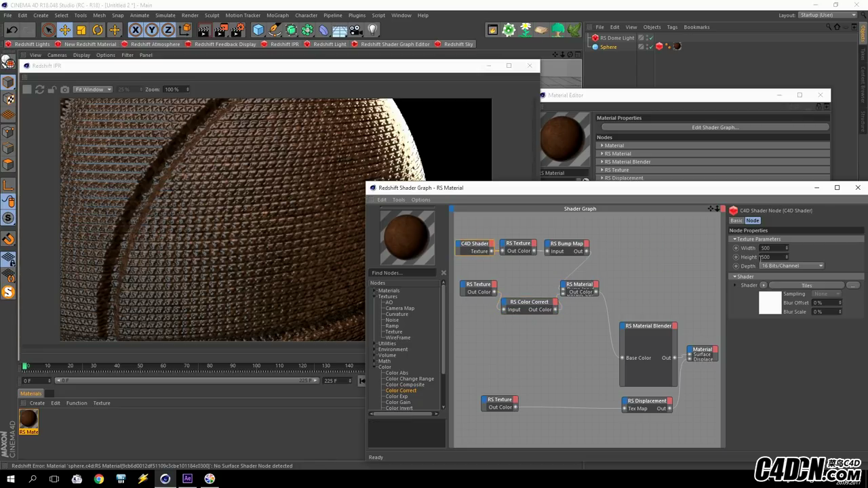868x488 pixels.
Task: Click the Coordinate System toggle icon
Action: (x=184, y=30)
